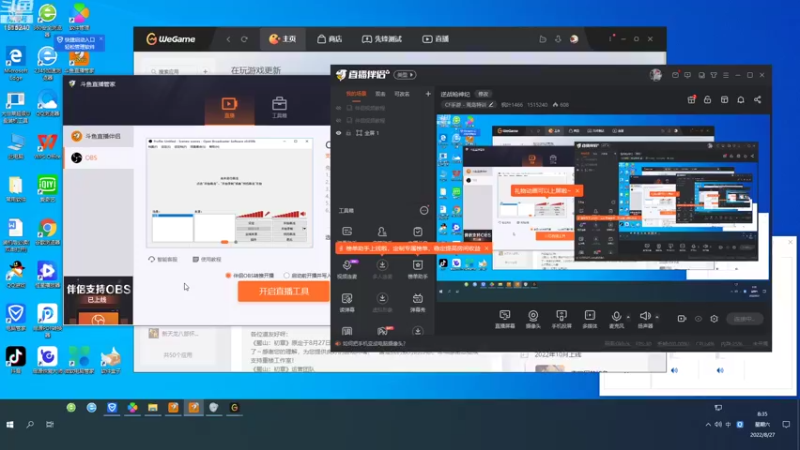Click the lock icon above the preview
The height and width of the screenshot is (450, 800).
click(x=708, y=100)
